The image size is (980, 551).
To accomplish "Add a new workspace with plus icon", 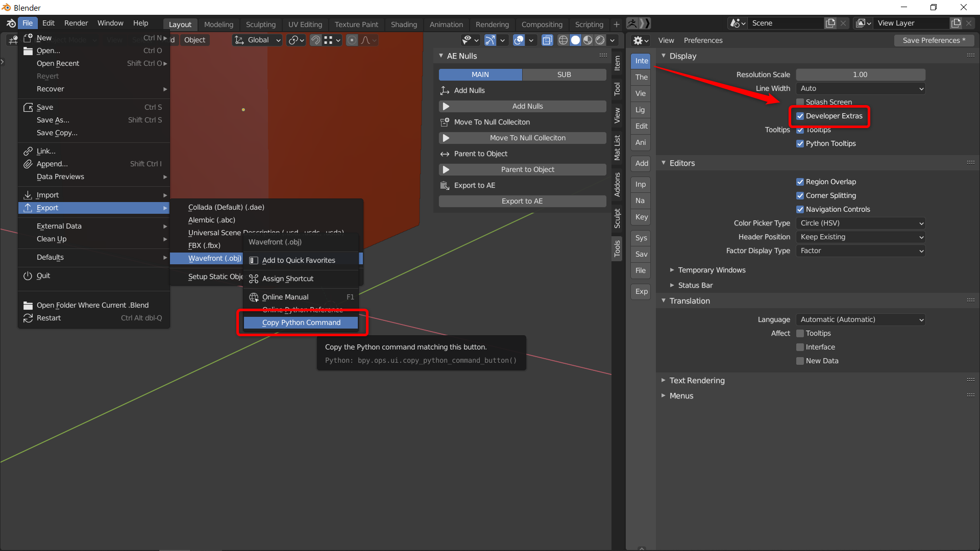I will (617, 24).
